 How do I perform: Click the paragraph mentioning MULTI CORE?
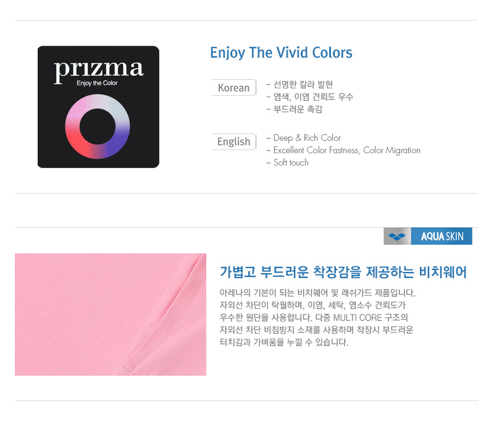pyautogui.click(x=317, y=317)
